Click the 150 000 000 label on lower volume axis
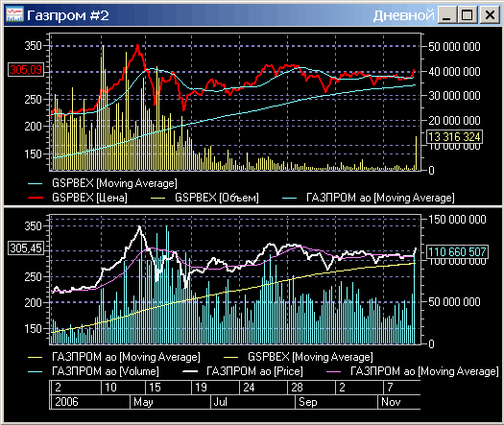Viewport: 504px width, 425px height. [457, 220]
